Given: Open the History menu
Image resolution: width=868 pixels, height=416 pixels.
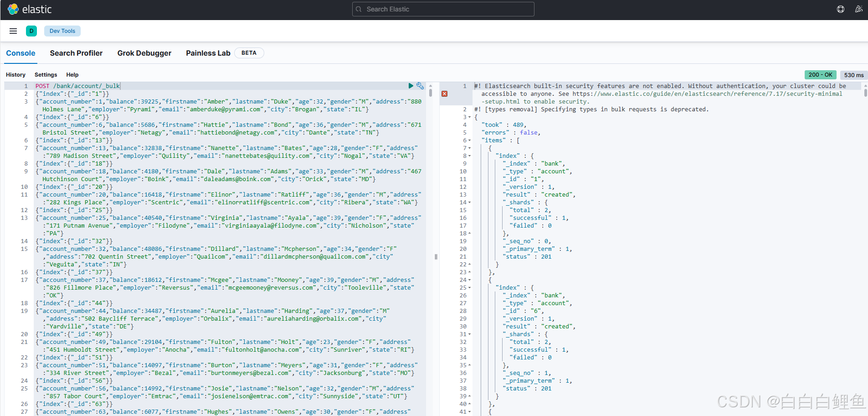Looking at the screenshot, I should pos(15,74).
